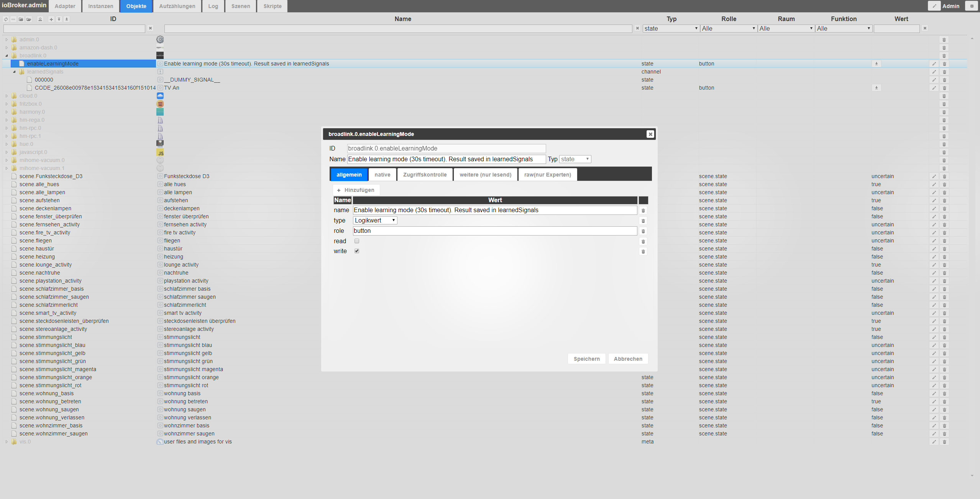Click trash icon in the admin.0 row
Image resolution: width=980 pixels, height=499 pixels.
coord(944,40)
